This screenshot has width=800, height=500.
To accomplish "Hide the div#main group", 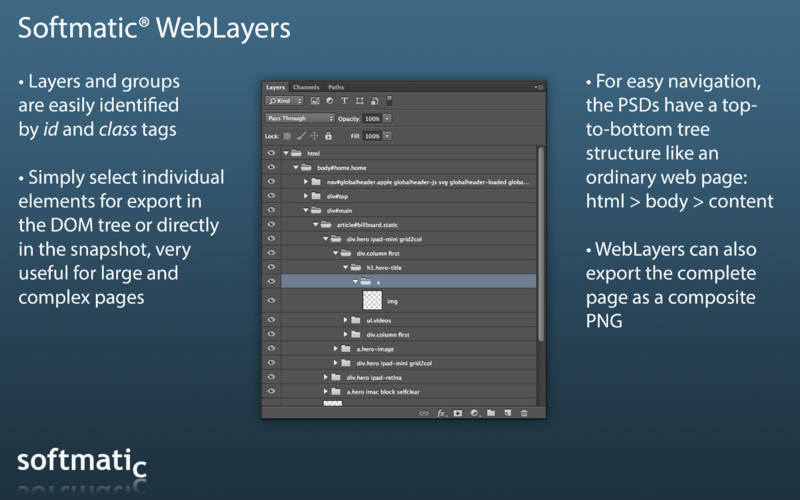I will (271, 210).
